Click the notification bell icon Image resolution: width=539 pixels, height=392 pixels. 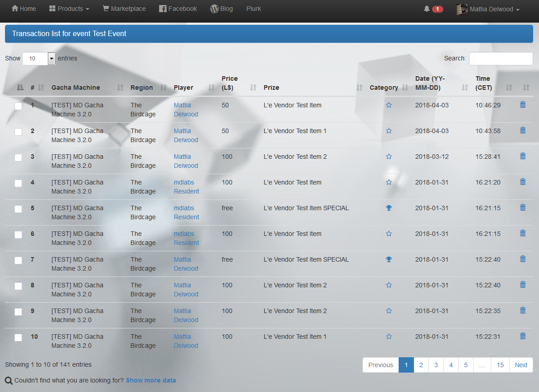[x=427, y=9]
